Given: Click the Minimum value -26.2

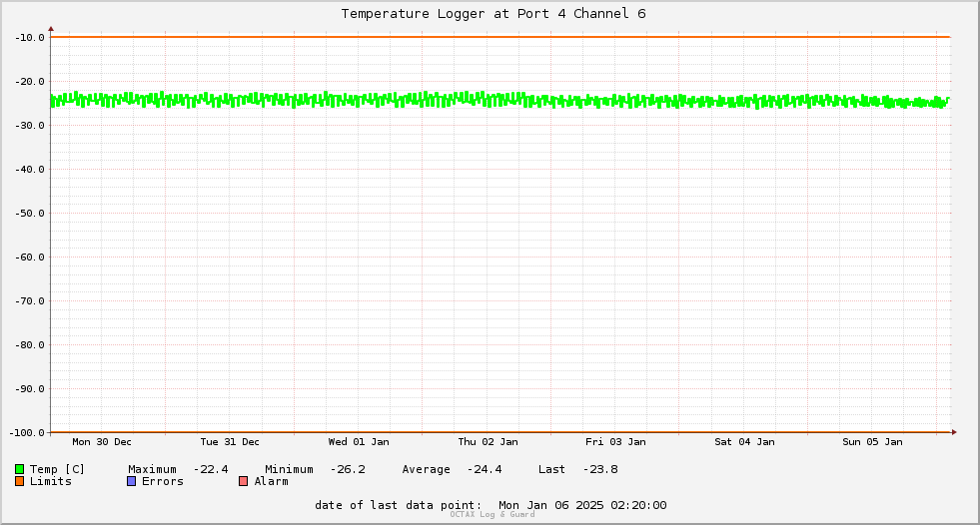Looking at the screenshot, I should [x=348, y=469].
